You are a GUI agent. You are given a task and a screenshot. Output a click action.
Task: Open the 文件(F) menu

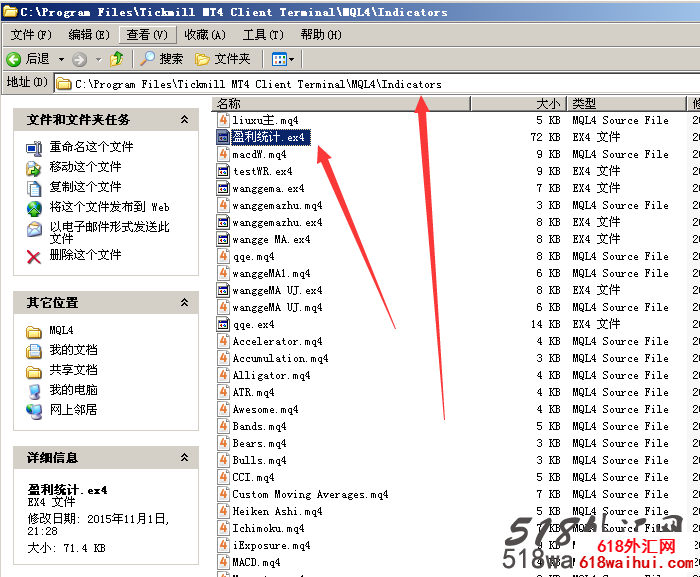point(31,34)
